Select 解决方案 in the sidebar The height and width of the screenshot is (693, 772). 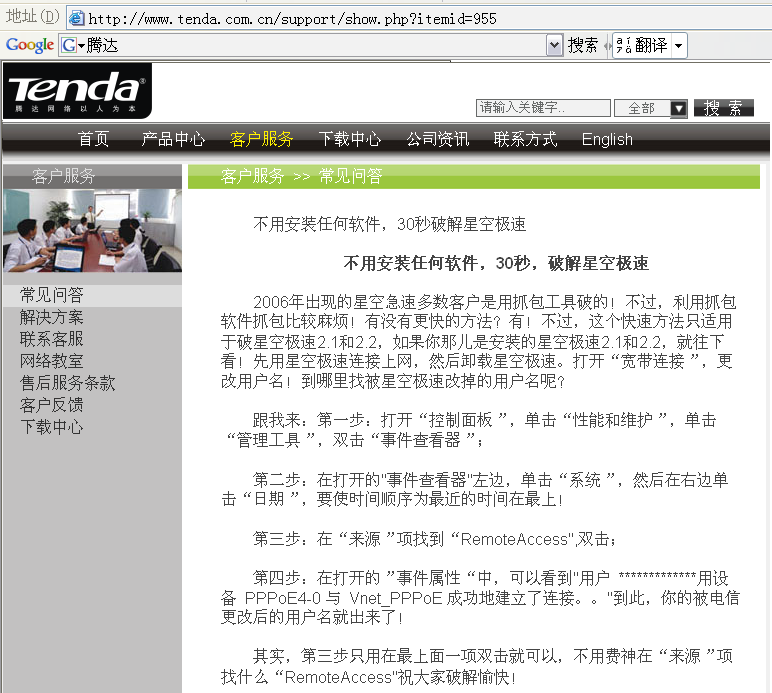point(52,317)
